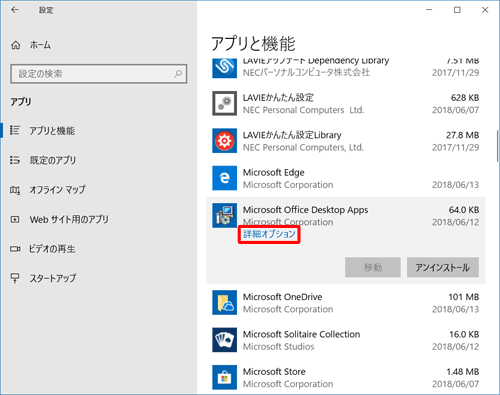
Task: Minimize the settings window
Action: [429, 10]
